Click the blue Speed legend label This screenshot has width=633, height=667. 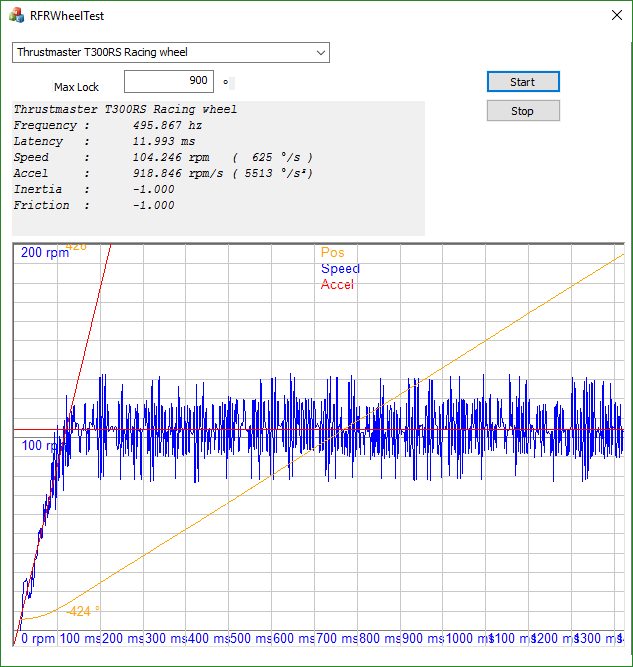click(x=340, y=269)
